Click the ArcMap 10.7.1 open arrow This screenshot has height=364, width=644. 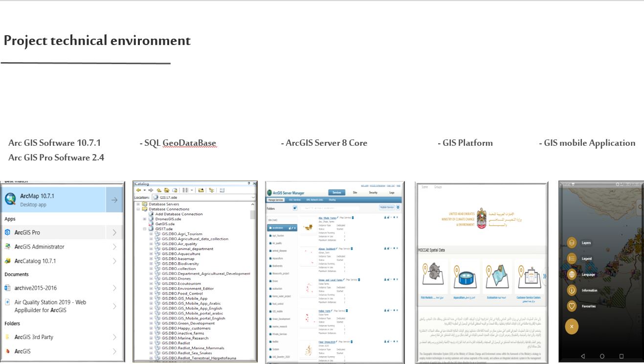114,200
